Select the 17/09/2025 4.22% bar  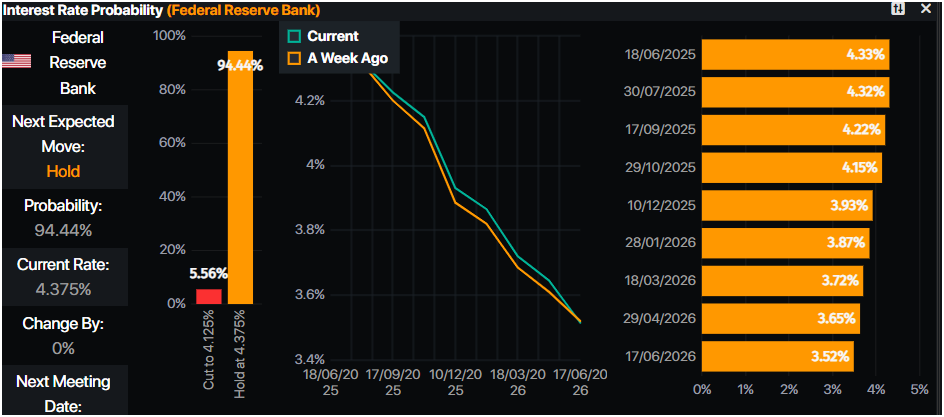(792, 130)
